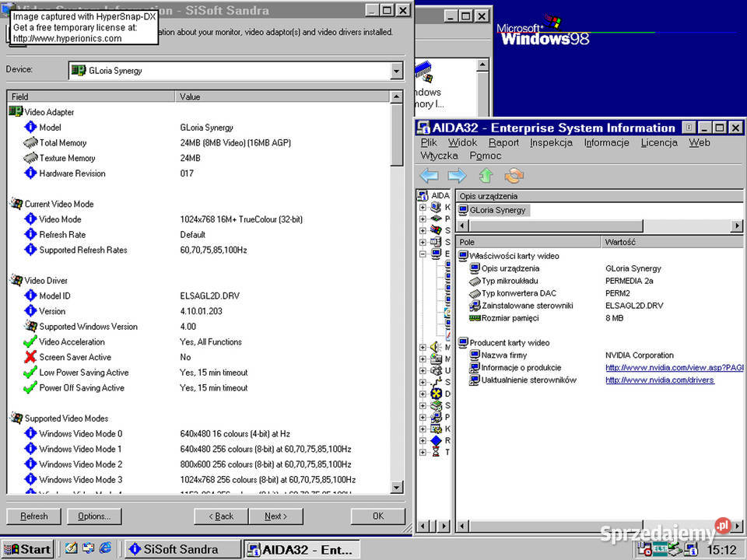The height and width of the screenshot is (560, 747).
Task: Click the Value column header in Sandra
Action: 282,96
